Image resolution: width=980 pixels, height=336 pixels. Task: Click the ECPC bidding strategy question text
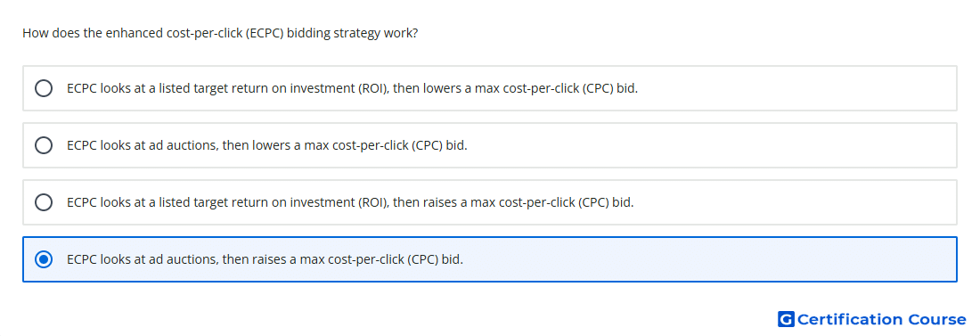pyautogui.click(x=220, y=33)
